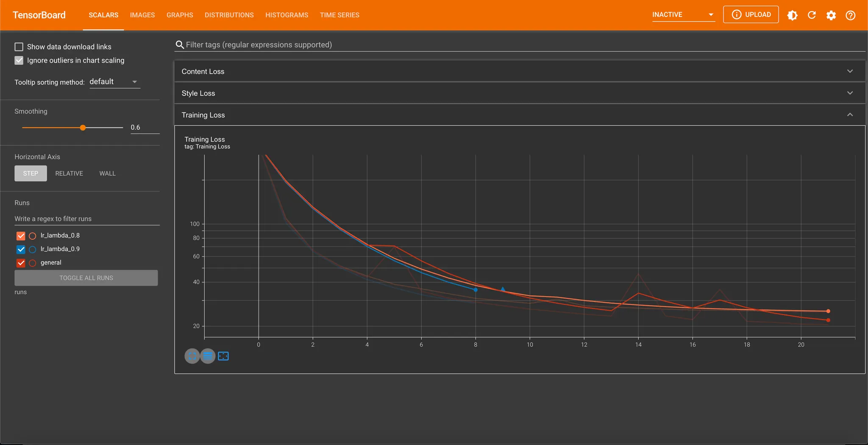Click the lr_lambda_0.9 run color circle
The height and width of the screenshot is (445, 868).
pyautogui.click(x=33, y=249)
